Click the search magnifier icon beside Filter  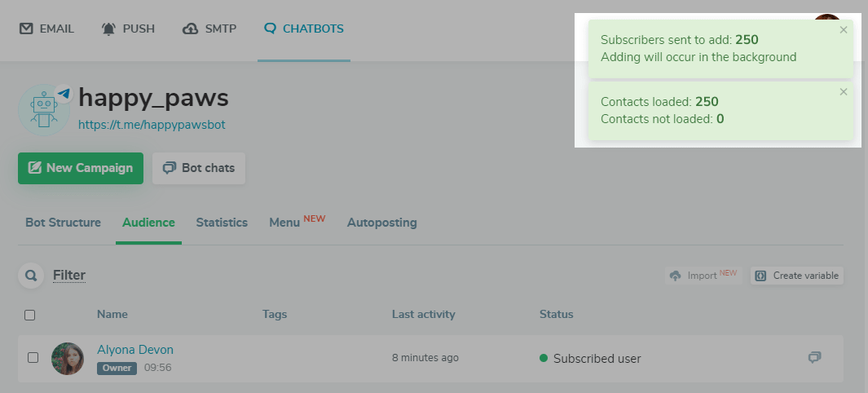[31, 276]
